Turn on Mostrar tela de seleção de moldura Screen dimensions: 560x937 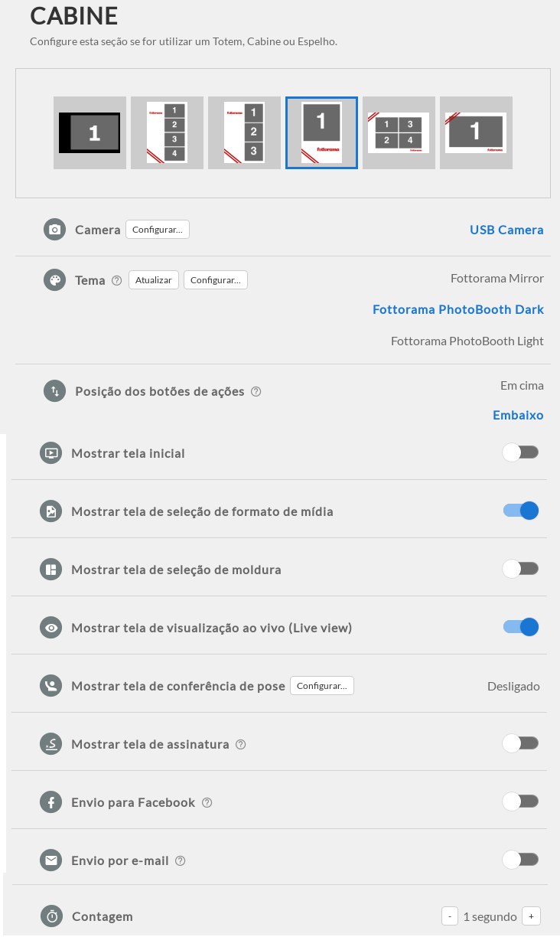pyautogui.click(x=521, y=569)
